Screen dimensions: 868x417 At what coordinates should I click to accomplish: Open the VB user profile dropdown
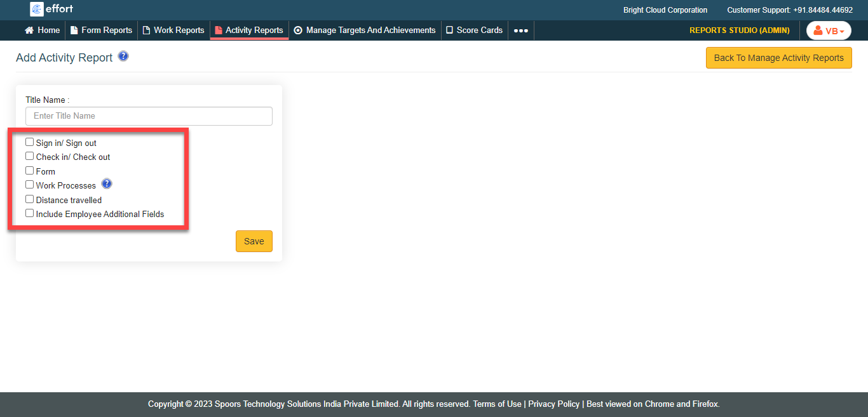click(x=829, y=30)
